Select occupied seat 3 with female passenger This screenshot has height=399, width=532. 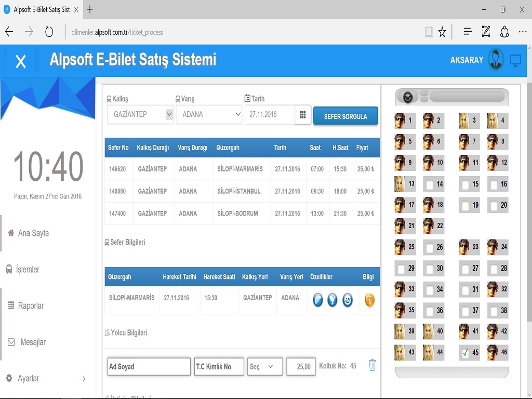point(469,121)
